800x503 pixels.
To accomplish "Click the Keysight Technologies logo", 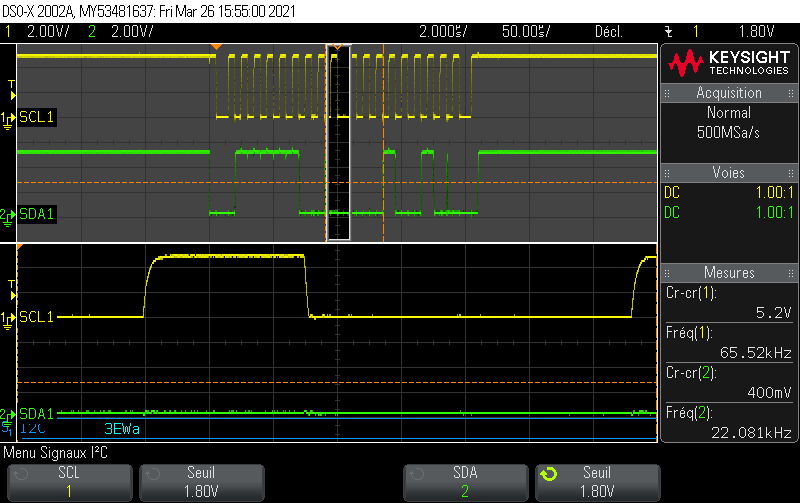I will pyautogui.click(x=729, y=62).
